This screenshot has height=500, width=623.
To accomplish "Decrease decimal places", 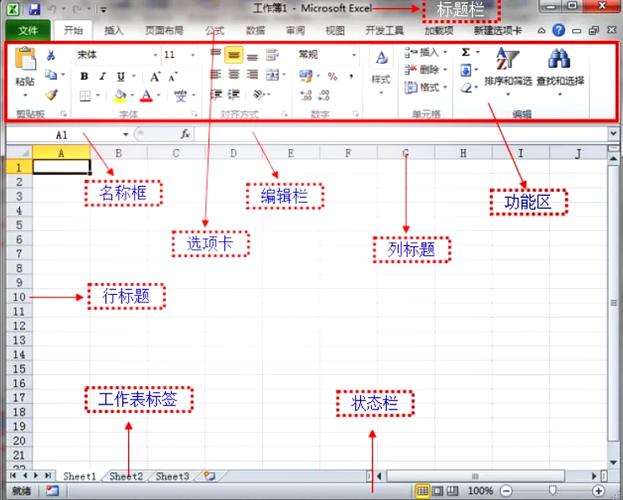I will (x=324, y=95).
